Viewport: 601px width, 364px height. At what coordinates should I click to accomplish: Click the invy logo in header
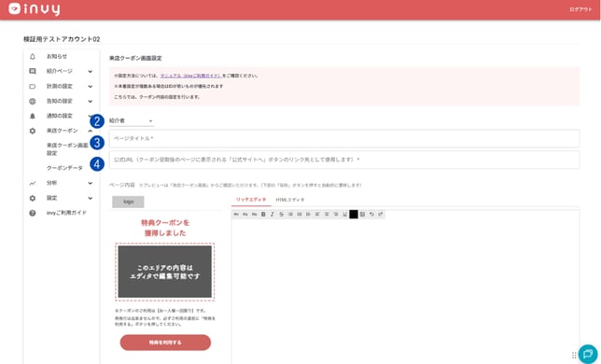click(x=35, y=8)
